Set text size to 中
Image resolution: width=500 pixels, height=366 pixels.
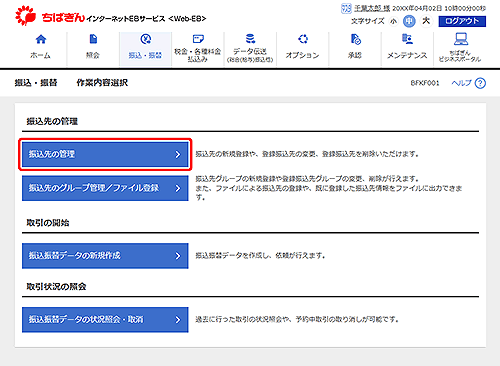409,21
